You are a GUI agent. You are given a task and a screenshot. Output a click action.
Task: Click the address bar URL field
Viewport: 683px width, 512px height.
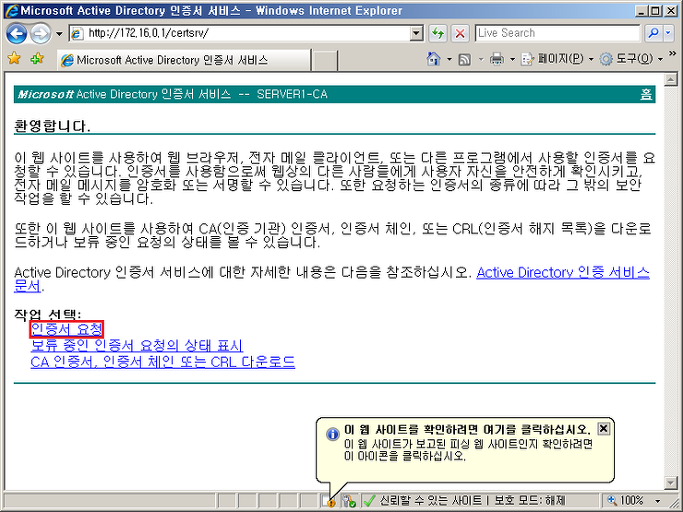pyautogui.click(x=240, y=33)
